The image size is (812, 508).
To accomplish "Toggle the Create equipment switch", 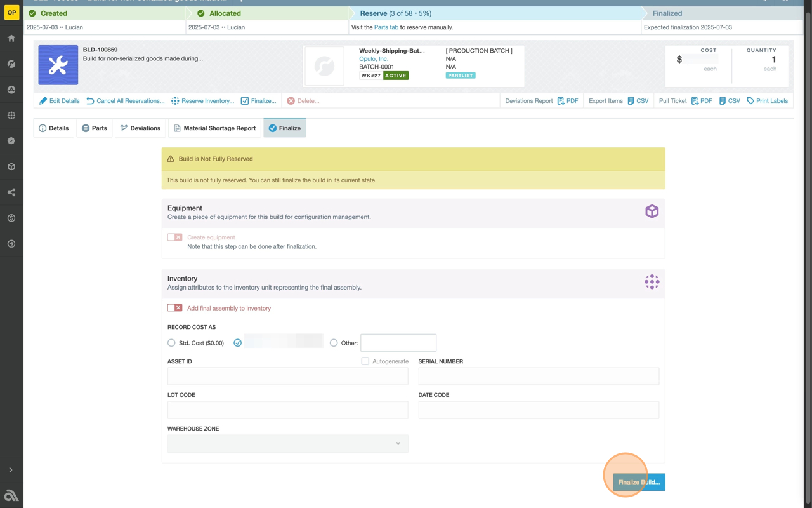I will click(x=174, y=237).
